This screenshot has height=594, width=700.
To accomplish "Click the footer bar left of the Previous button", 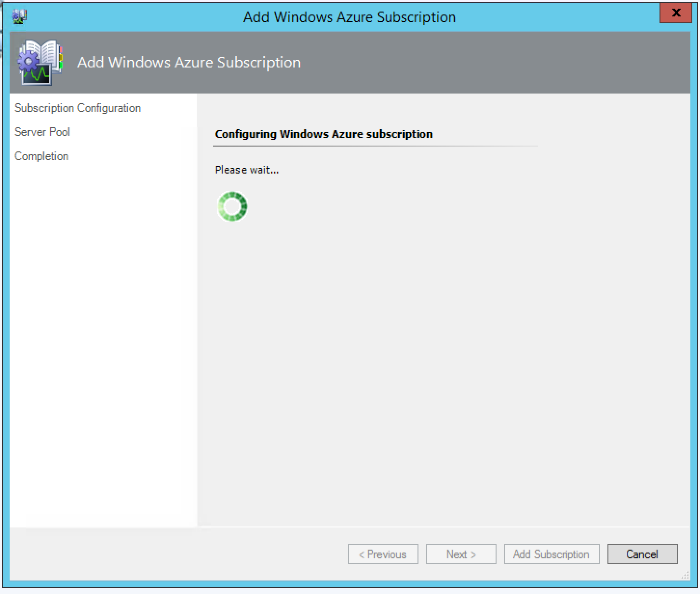I will (178, 554).
